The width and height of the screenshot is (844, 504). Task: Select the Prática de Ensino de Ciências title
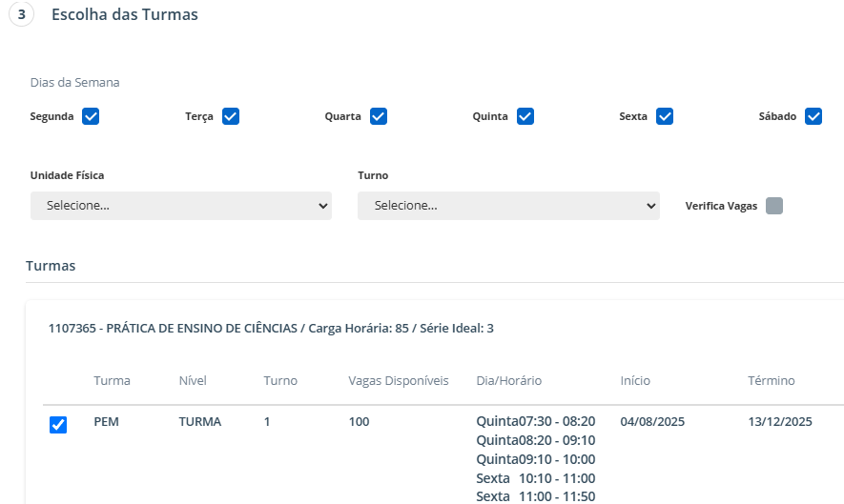(271, 329)
